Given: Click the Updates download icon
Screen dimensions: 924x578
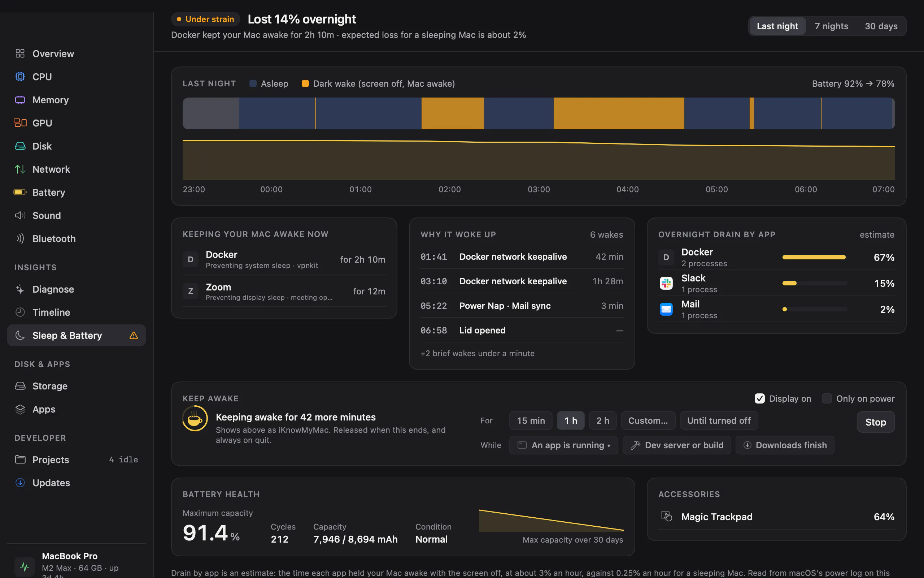Looking at the screenshot, I should pos(20,482).
